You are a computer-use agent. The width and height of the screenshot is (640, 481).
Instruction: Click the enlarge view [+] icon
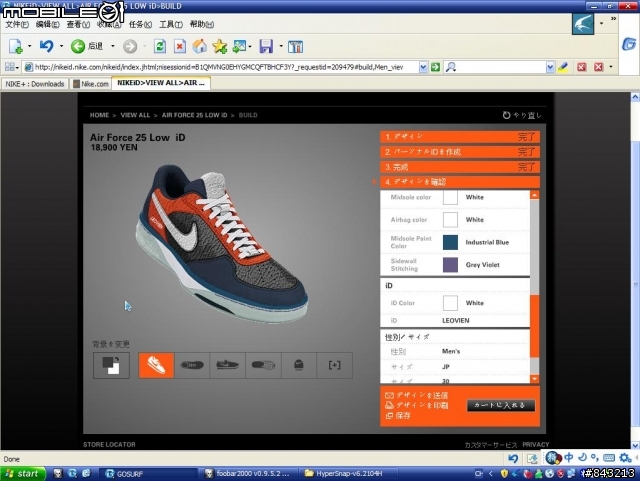click(334, 365)
